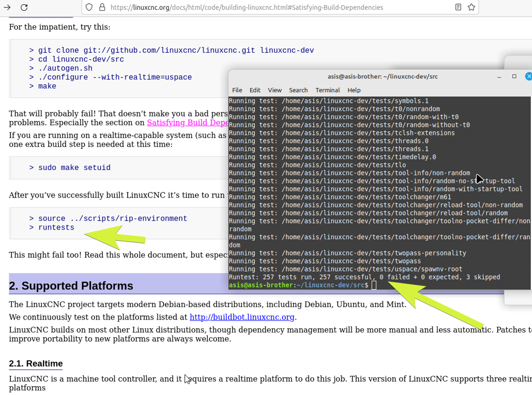Click the tests/threads.1 terminal line
Screen dimensions: 532x395
click(328, 149)
